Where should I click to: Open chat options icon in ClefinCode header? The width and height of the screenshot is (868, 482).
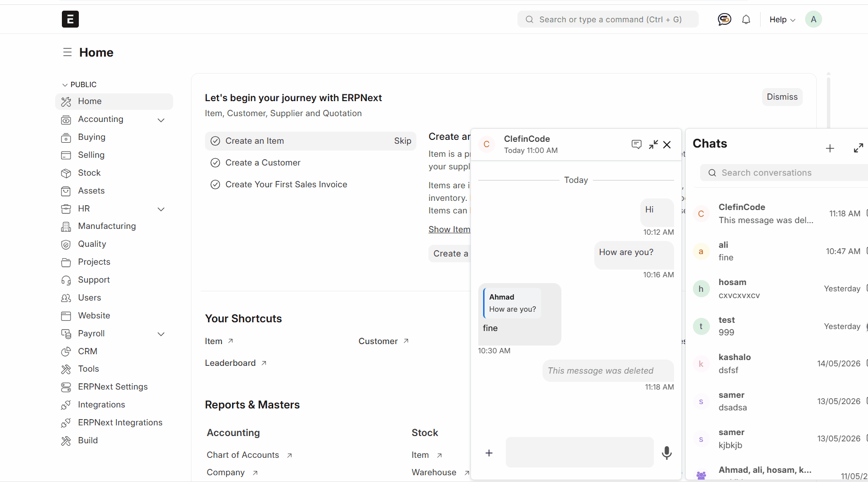636,144
